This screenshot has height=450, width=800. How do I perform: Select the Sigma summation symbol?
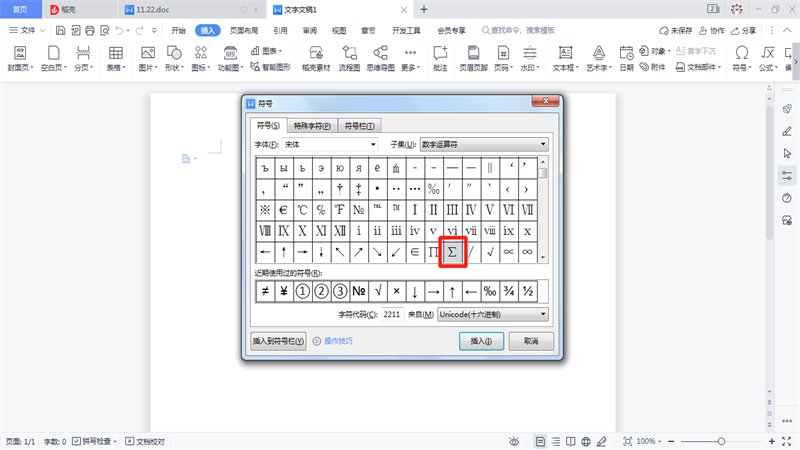click(x=452, y=252)
